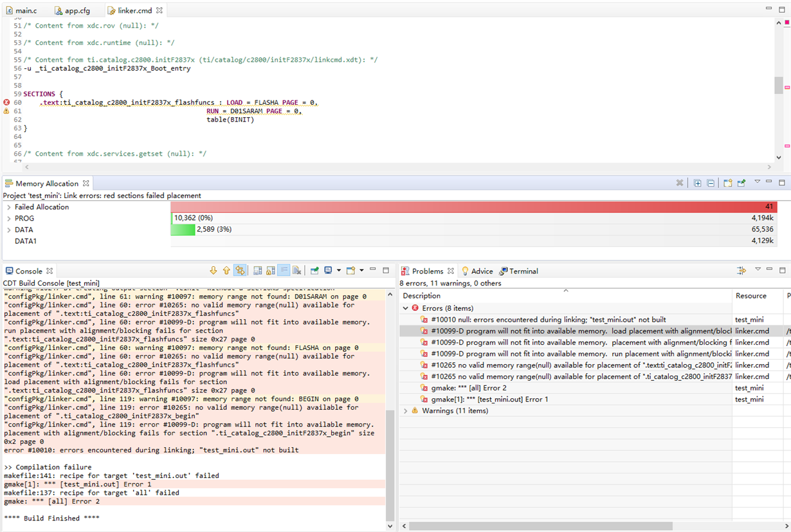The height and width of the screenshot is (532, 791).
Task: Click '>> Compilation failure' console line
Action: (x=48, y=467)
